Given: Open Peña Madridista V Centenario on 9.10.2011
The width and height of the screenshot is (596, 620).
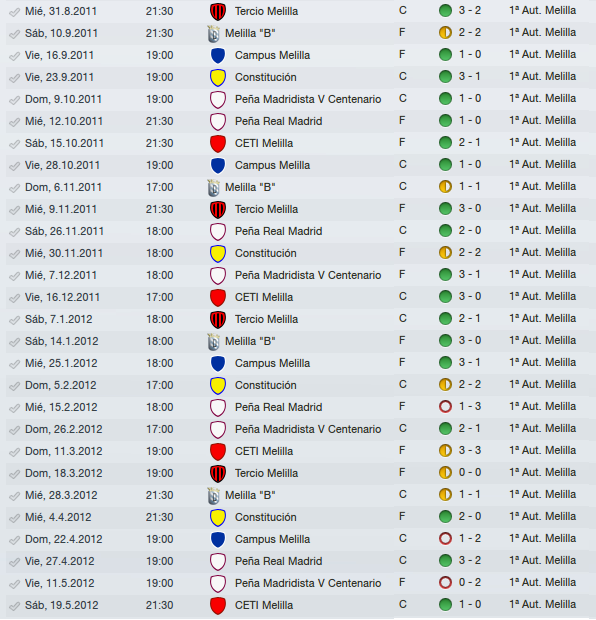Looking at the screenshot, I should tap(308, 99).
